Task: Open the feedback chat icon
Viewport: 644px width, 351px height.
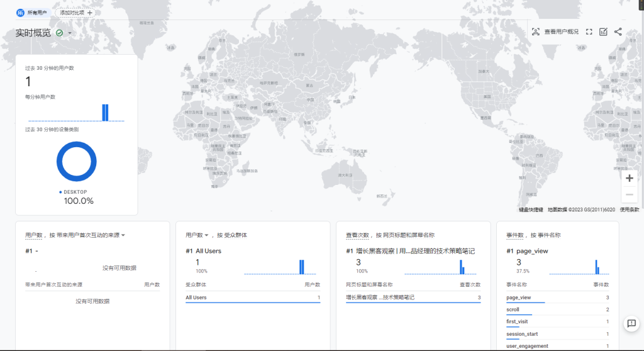Action: (631, 323)
